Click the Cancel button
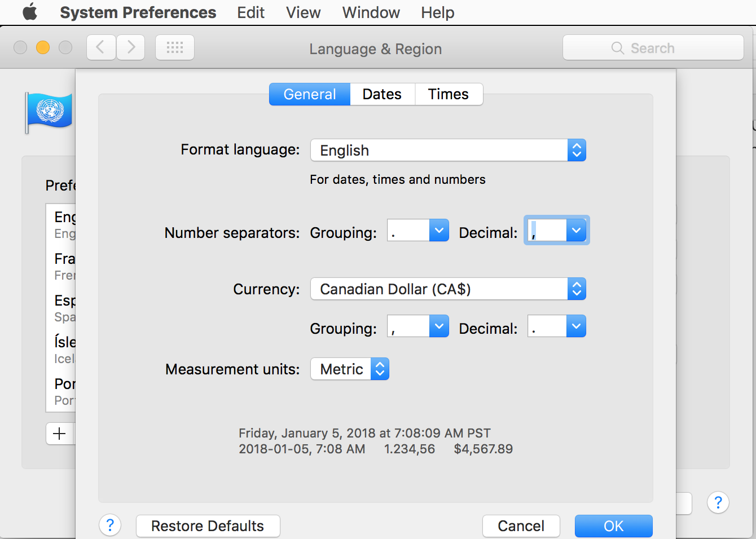This screenshot has width=756, height=539. [x=521, y=526]
